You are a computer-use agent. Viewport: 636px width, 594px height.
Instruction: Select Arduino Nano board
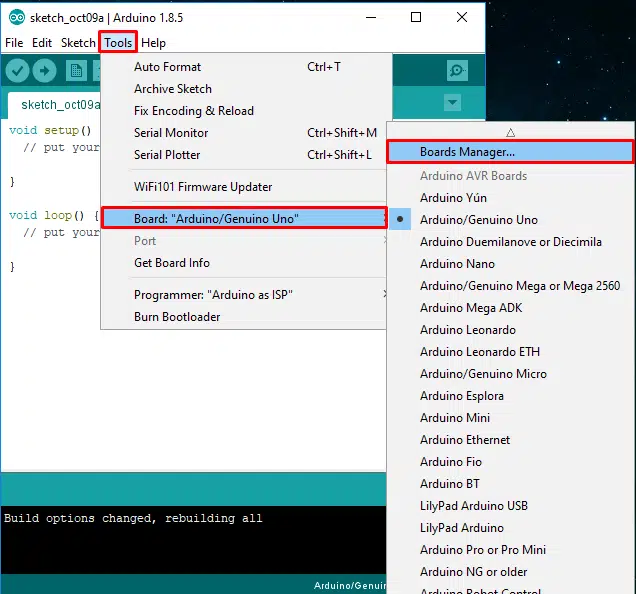pos(511,264)
